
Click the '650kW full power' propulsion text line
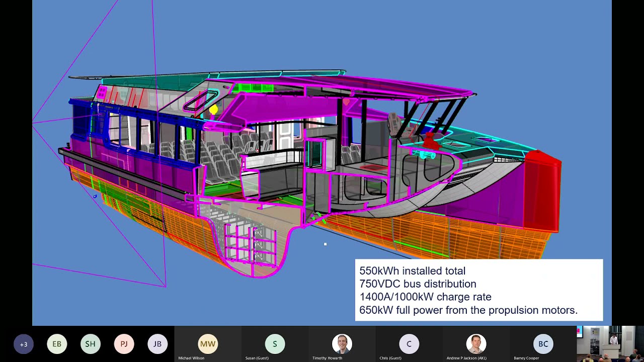point(468,310)
